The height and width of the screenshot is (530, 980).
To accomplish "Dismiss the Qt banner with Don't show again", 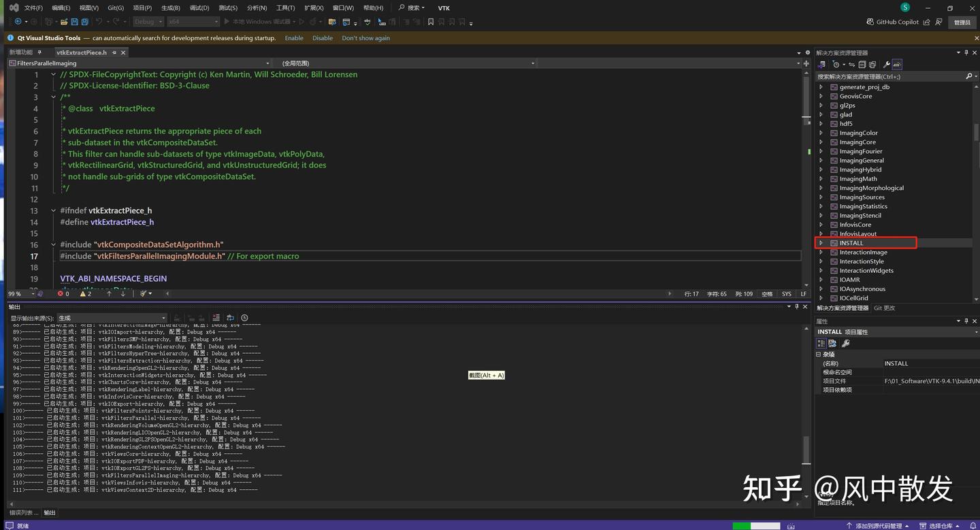I will point(365,38).
